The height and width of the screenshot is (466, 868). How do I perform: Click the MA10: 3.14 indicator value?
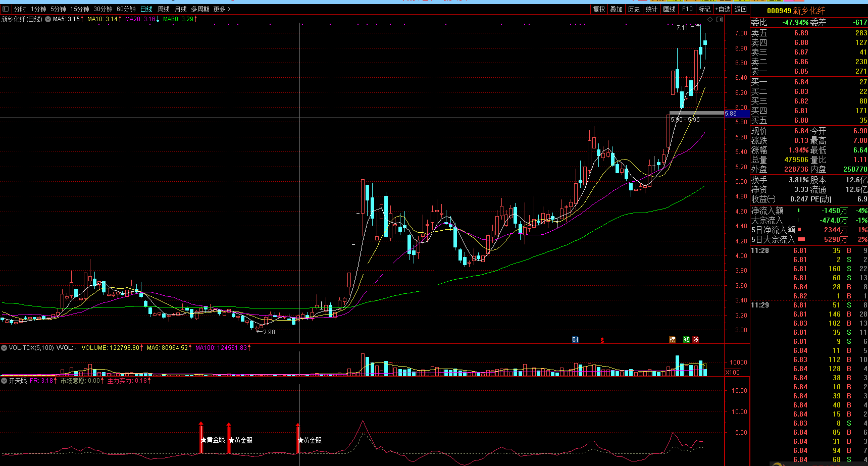pyautogui.click(x=104, y=19)
